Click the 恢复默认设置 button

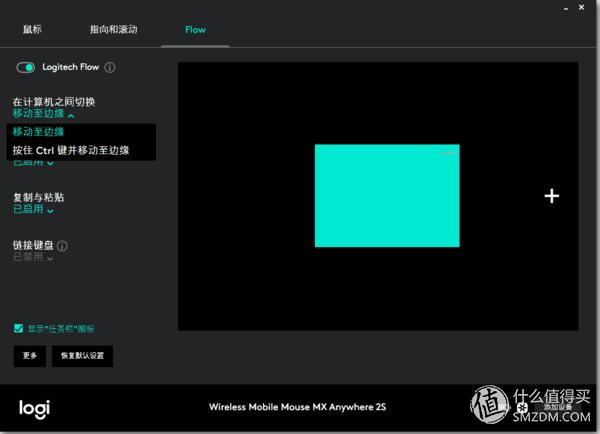82,356
